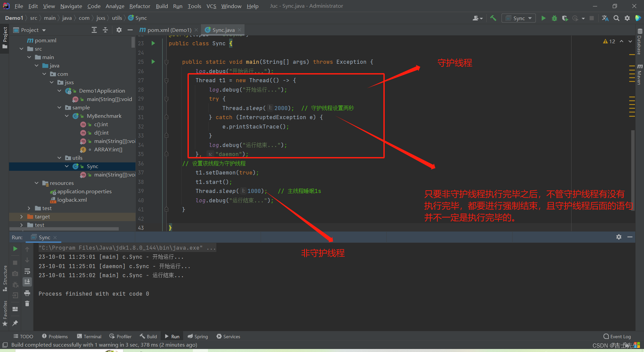Open translate tool icon in toolbar
Viewport: 644px width, 352px height.
click(x=605, y=18)
